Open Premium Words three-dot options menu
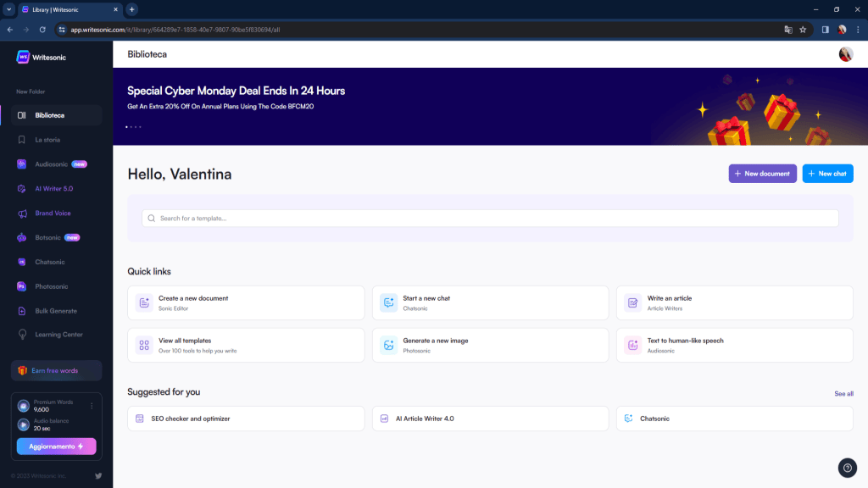Viewport: 868px width, 488px height. [92, 406]
